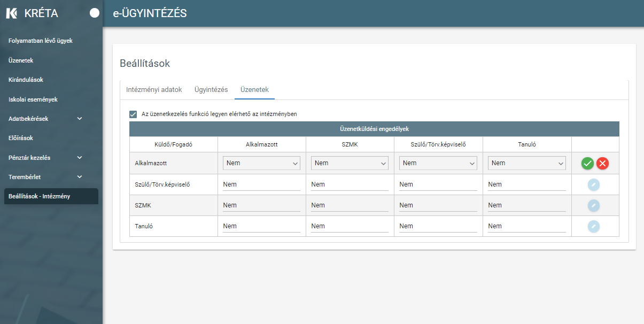The image size is (644, 324).
Task: Edit the SZMK row pencil icon
Action: click(594, 205)
